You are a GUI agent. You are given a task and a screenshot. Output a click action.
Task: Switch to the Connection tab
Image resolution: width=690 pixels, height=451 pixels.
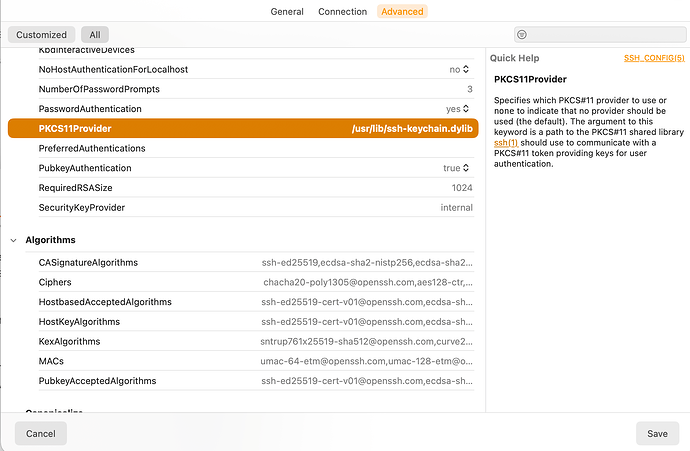342,11
